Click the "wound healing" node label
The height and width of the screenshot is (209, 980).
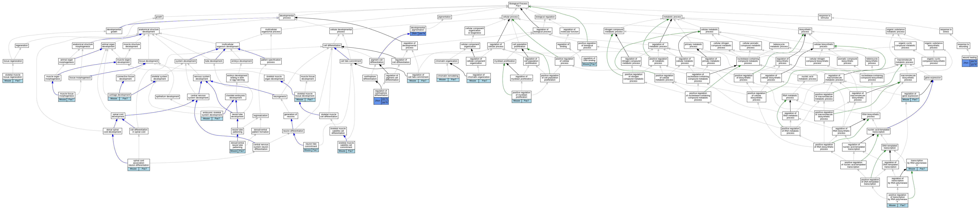point(969,58)
